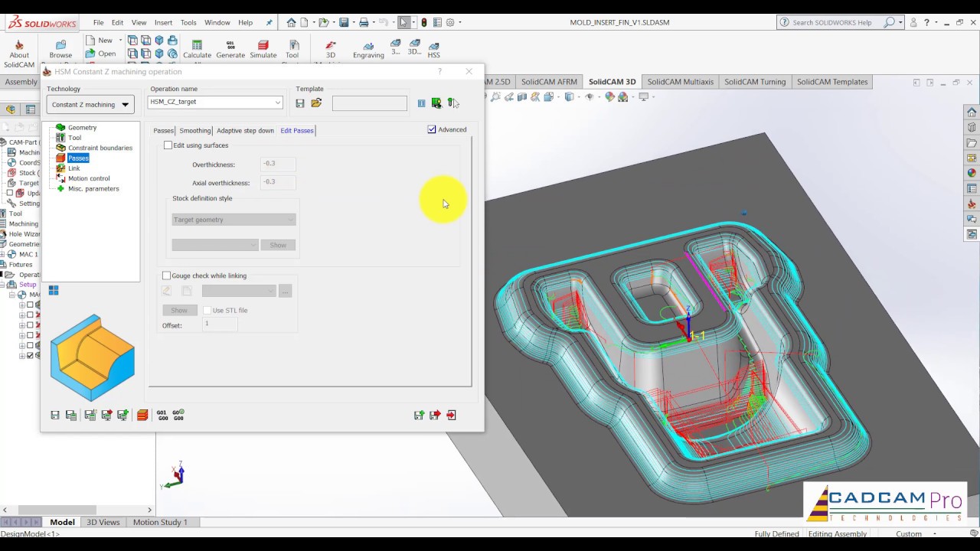This screenshot has height=551, width=980.
Task: Click the Save and Copy icon
Action: point(71,415)
